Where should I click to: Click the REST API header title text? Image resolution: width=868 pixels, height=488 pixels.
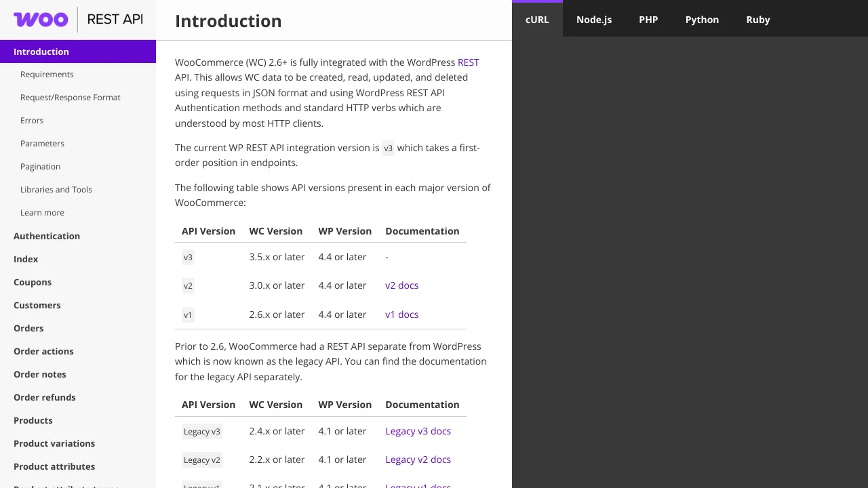(115, 20)
